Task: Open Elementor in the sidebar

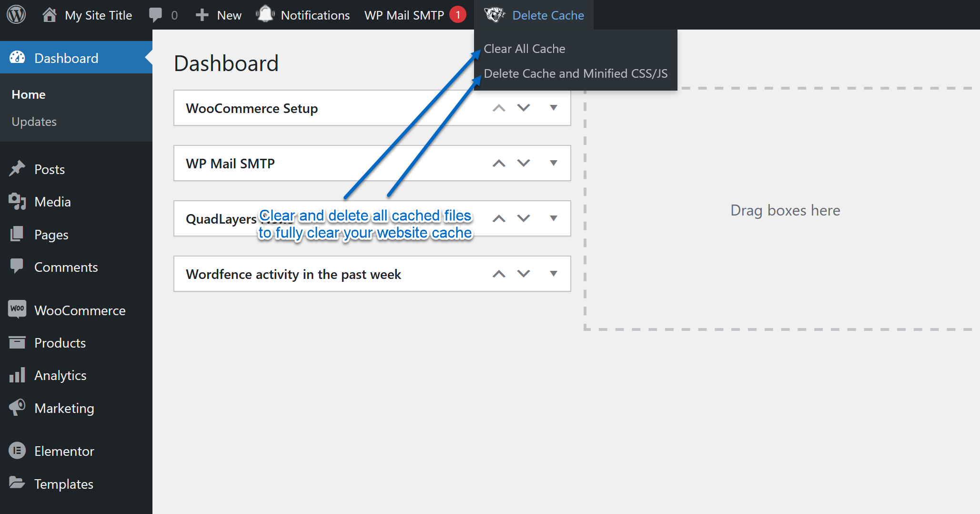Action: coord(76,451)
